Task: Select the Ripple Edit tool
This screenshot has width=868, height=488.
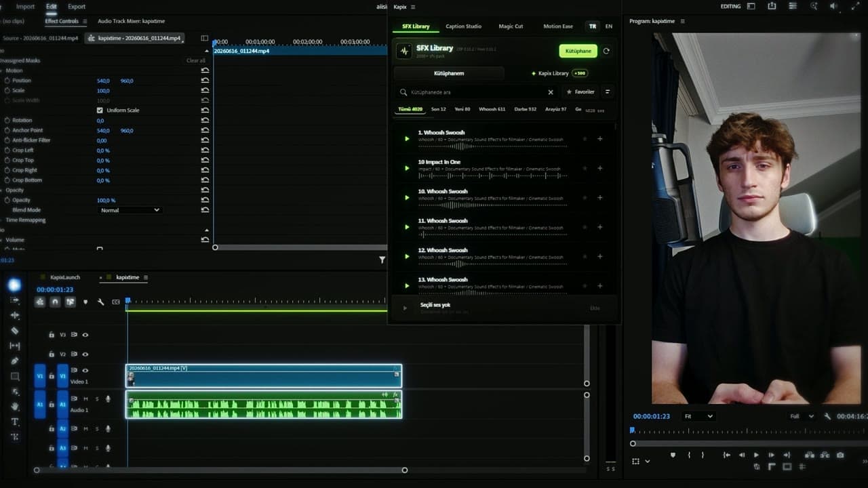Action: click(x=15, y=315)
